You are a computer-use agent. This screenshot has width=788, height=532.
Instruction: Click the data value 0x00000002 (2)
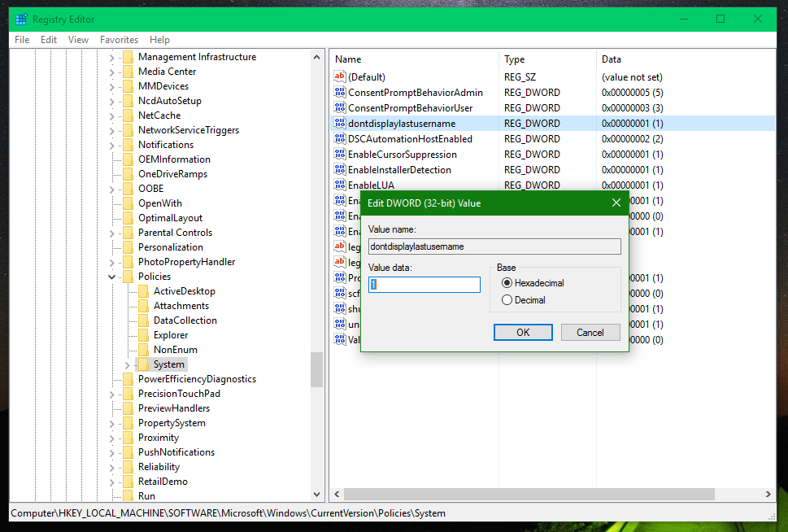pos(632,139)
